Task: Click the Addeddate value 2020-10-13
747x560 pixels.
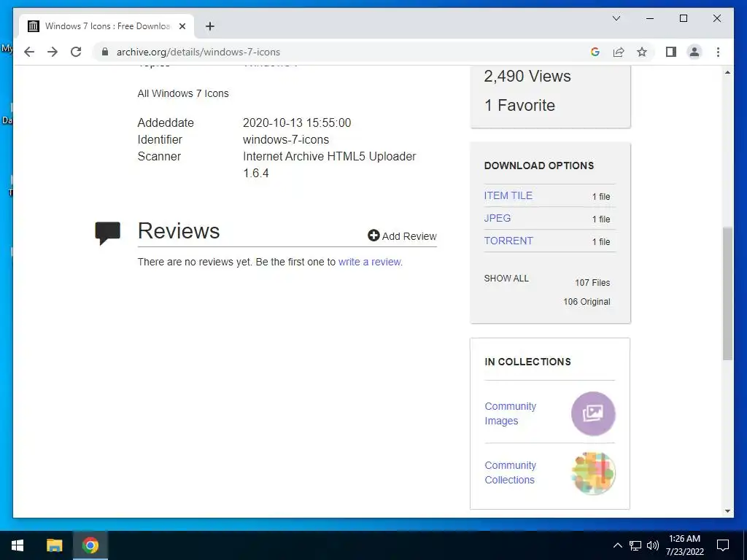Action: 297,122
